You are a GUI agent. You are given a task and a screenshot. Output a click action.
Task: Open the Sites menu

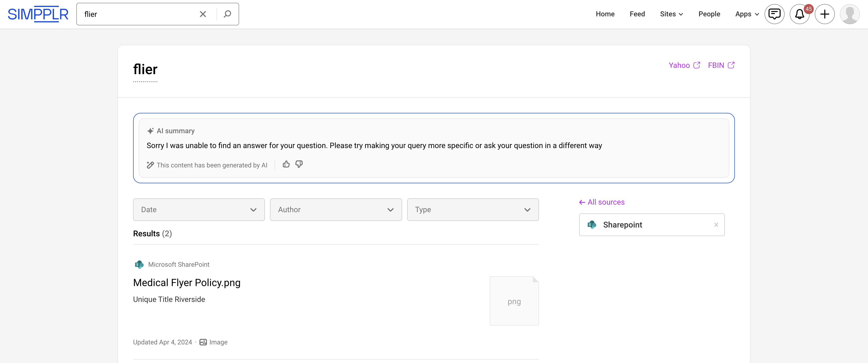(671, 14)
